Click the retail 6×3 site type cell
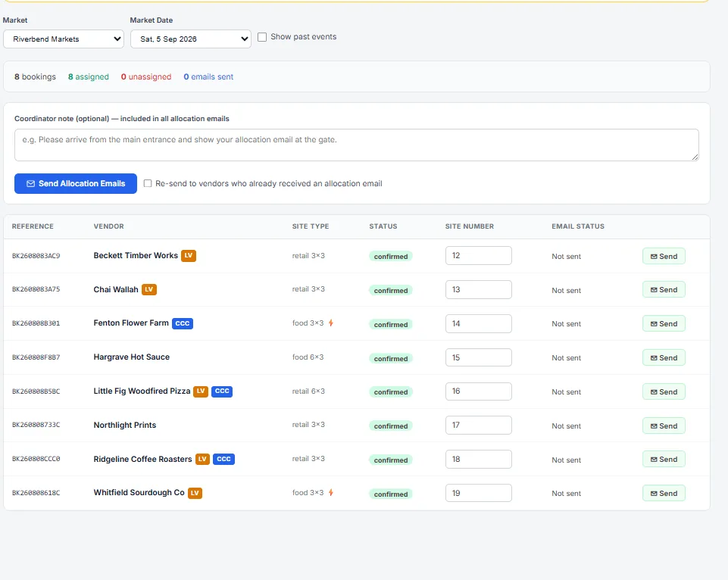 click(308, 391)
